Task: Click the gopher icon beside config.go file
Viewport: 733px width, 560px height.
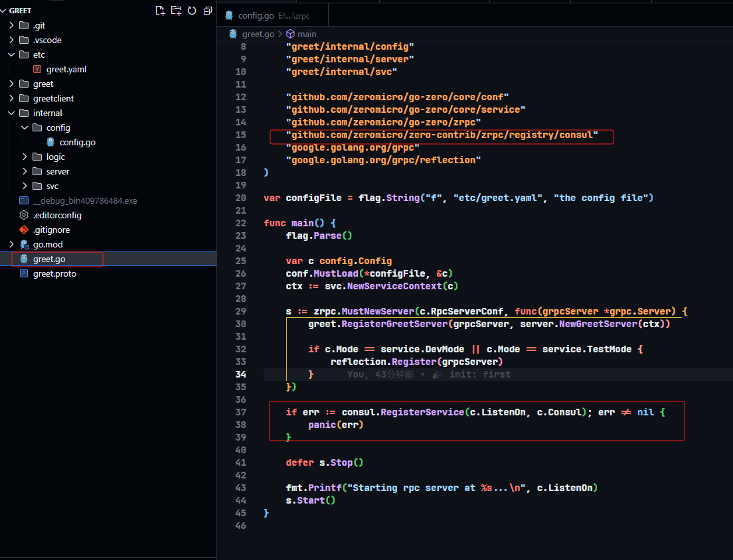Action: (x=50, y=142)
